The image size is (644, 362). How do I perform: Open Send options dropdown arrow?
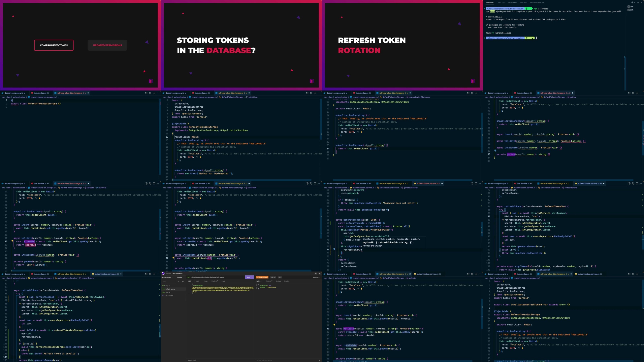(253, 277)
